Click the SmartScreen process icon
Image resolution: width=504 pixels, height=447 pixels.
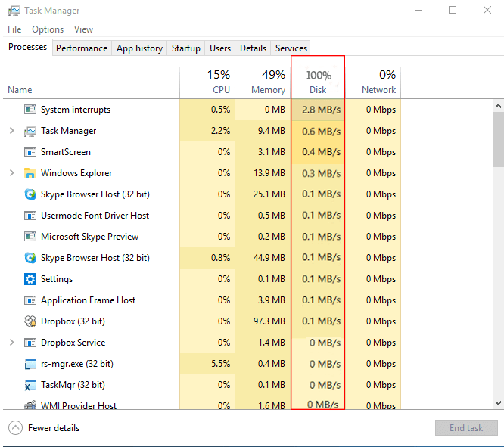(x=30, y=152)
